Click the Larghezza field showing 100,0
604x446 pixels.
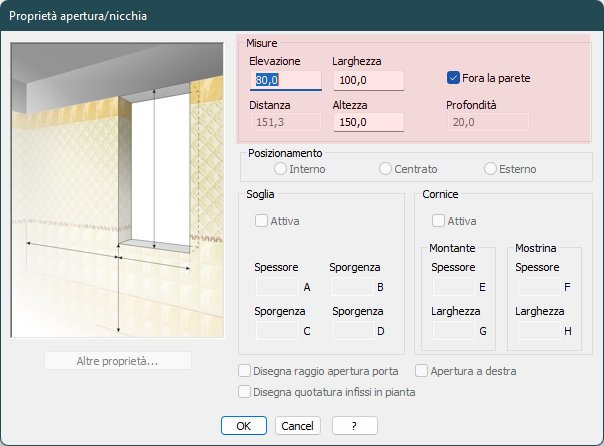tap(369, 80)
